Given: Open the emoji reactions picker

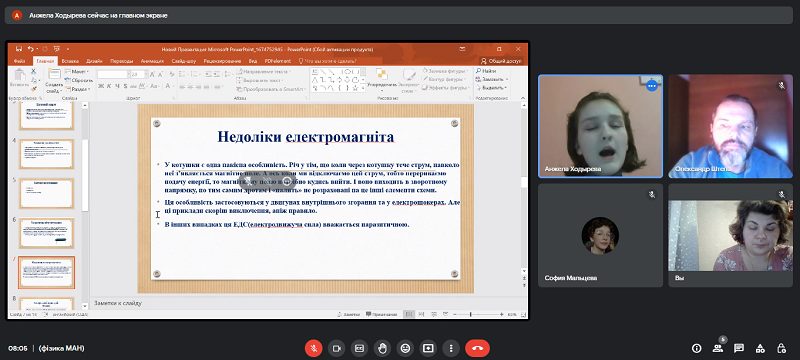Looking at the screenshot, I should (405, 348).
